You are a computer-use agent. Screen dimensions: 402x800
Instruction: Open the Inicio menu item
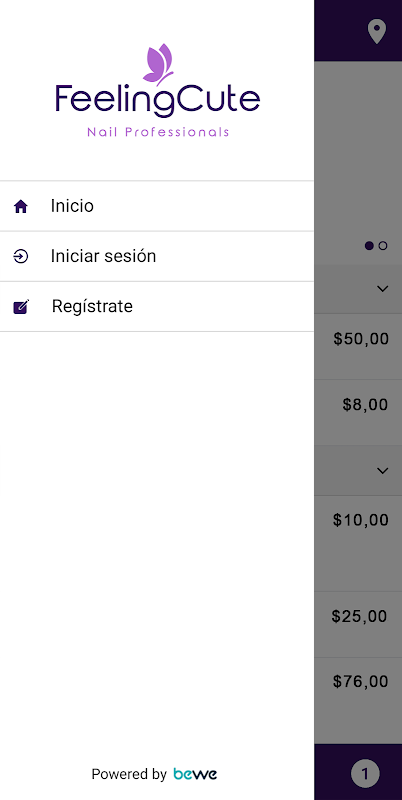point(157,206)
